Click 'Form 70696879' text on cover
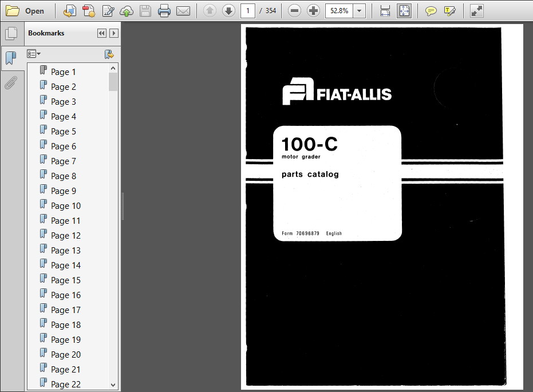This screenshot has width=533, height=392. tap(301, 233)
